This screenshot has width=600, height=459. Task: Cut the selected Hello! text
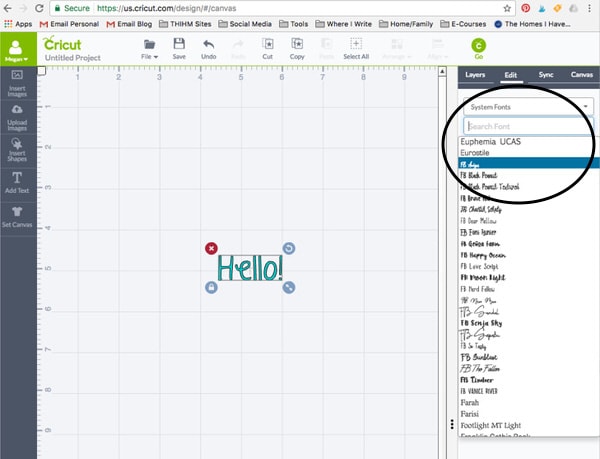pos(268,48)
